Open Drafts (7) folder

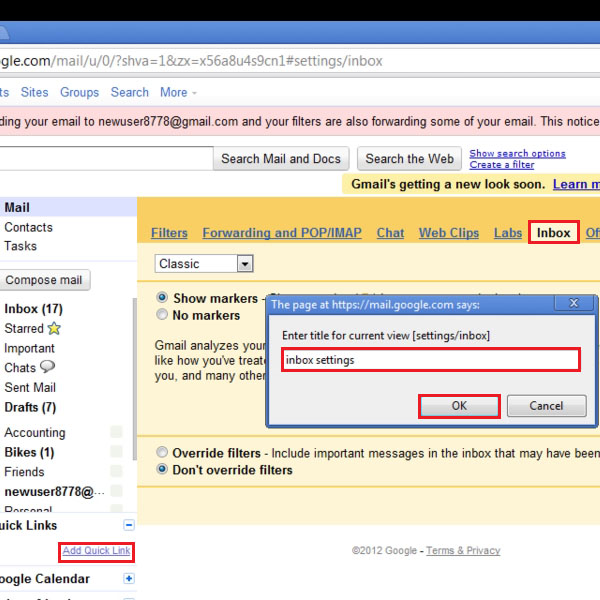click(x=30, y=407)
